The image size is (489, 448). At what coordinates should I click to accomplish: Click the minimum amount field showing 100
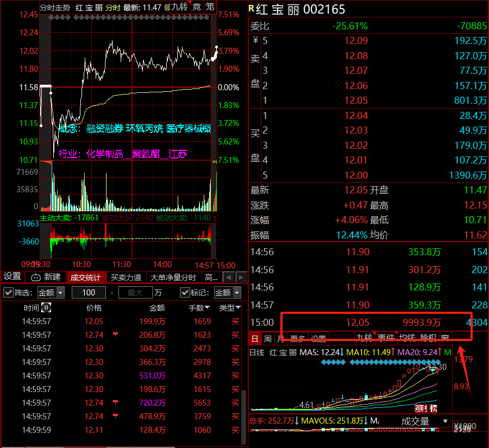[89, 293]
